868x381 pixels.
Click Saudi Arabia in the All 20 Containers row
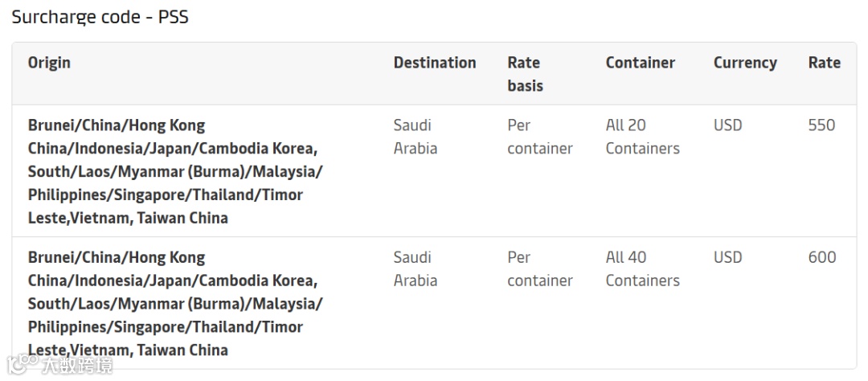point(415,137)
